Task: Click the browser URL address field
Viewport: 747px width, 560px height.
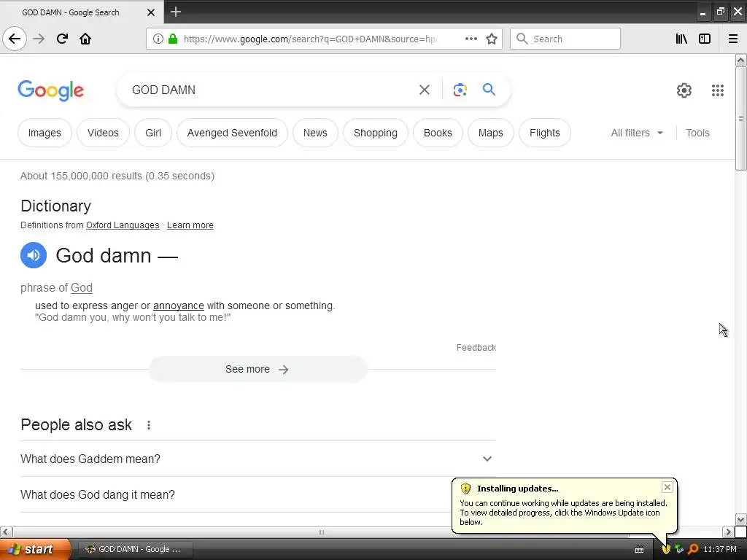Action: click(x=309, y=39)
